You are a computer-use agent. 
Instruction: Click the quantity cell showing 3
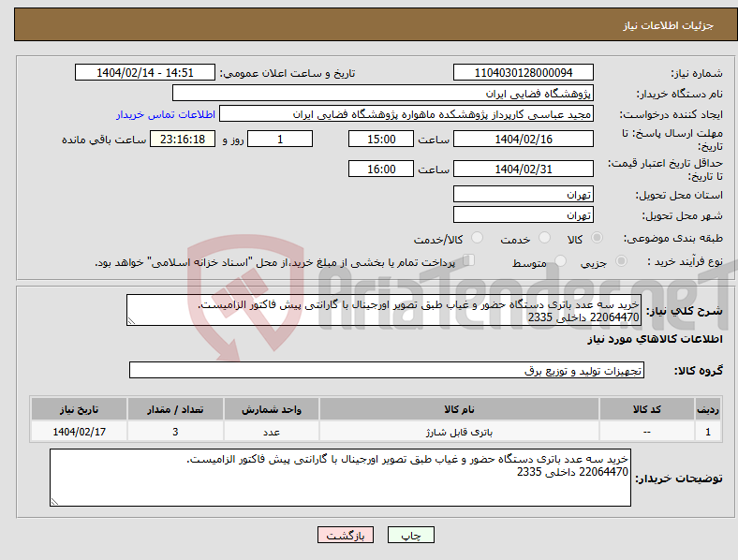coord(175,432)
